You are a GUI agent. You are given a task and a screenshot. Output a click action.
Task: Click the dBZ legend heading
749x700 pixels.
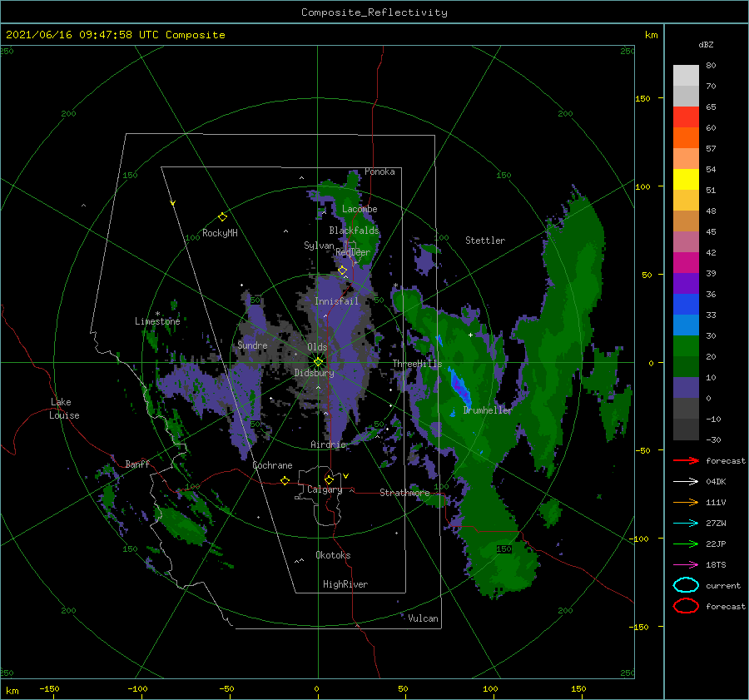706,44
